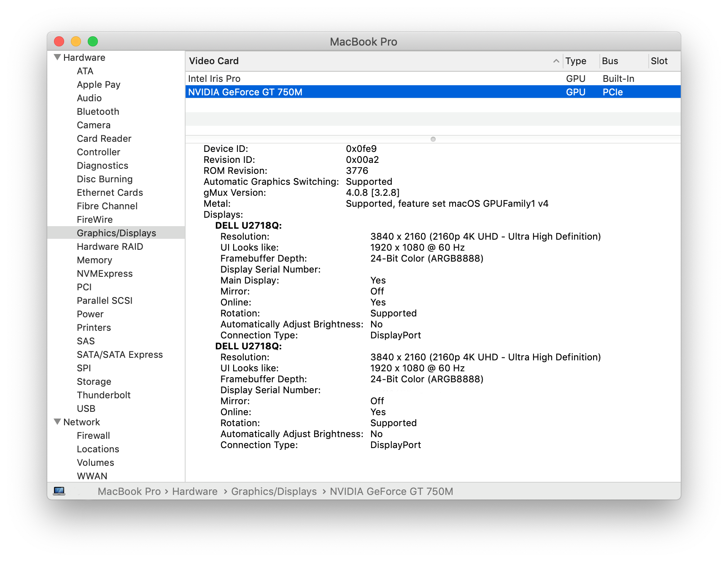The height and width of the screenshot is (562, 728).
Task: Select Memory in the sidebar
Action: coord(94,260)
